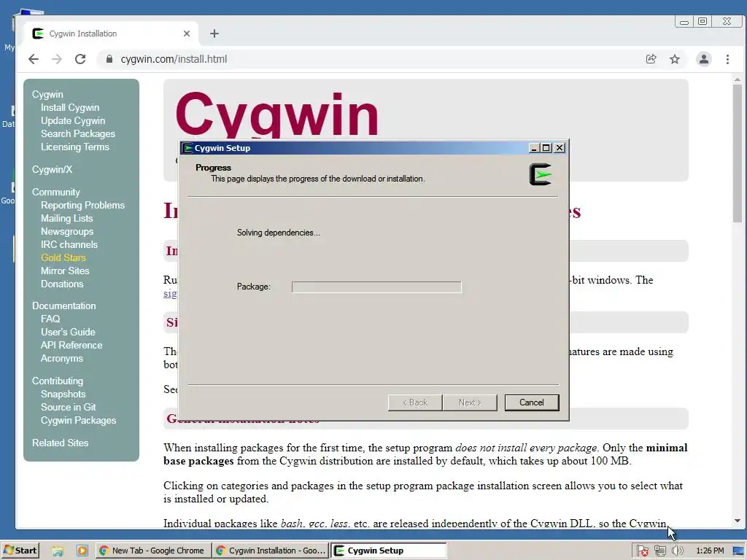Image resolution: width=747 pixels, height=560 pixels.
Task: Click the Community sidebar heading
Action: click(55, 192)
